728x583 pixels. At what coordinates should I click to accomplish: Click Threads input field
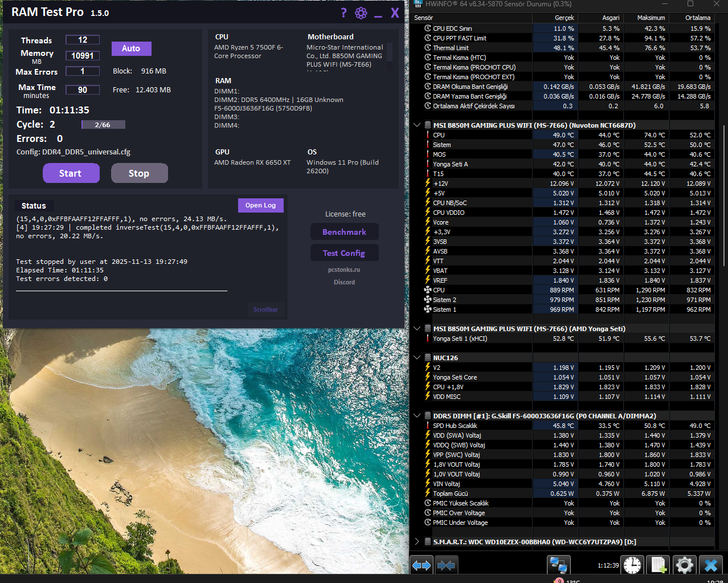pyautogui.click(x=83, y=40)
